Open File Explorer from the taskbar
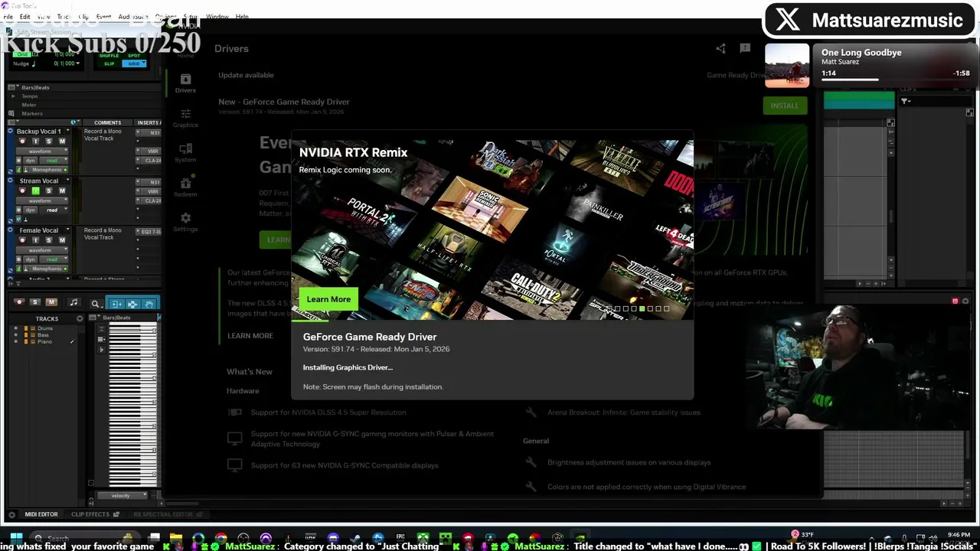980x551 pixels. pos(176,538)
